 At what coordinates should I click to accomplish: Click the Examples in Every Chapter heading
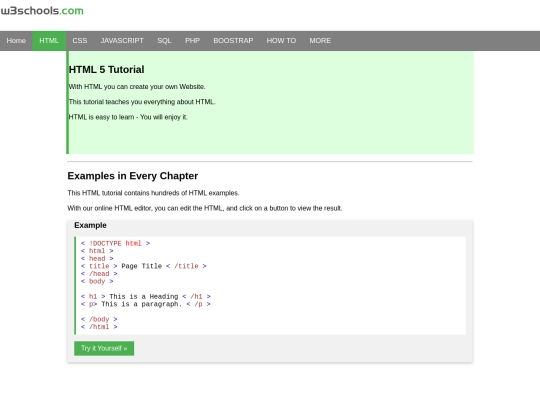click(x=133, y=176)
